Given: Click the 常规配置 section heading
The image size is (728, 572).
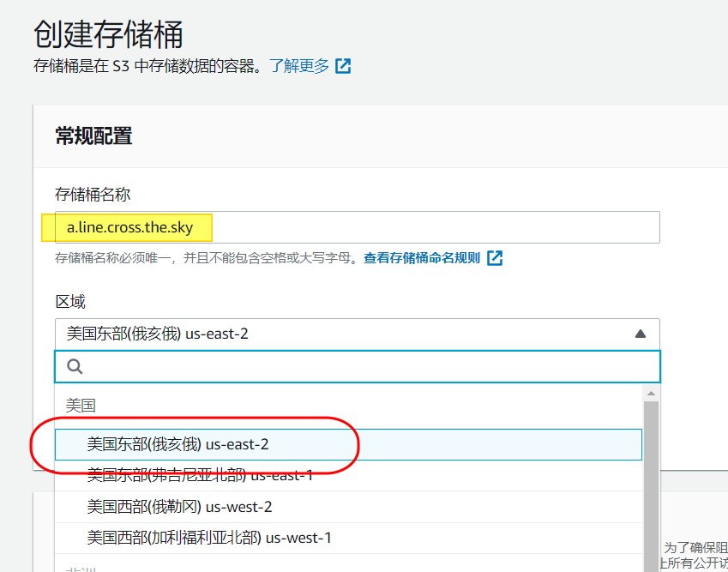Looking at the screenshot, I should pyautogui.click(x=93, y=135).
